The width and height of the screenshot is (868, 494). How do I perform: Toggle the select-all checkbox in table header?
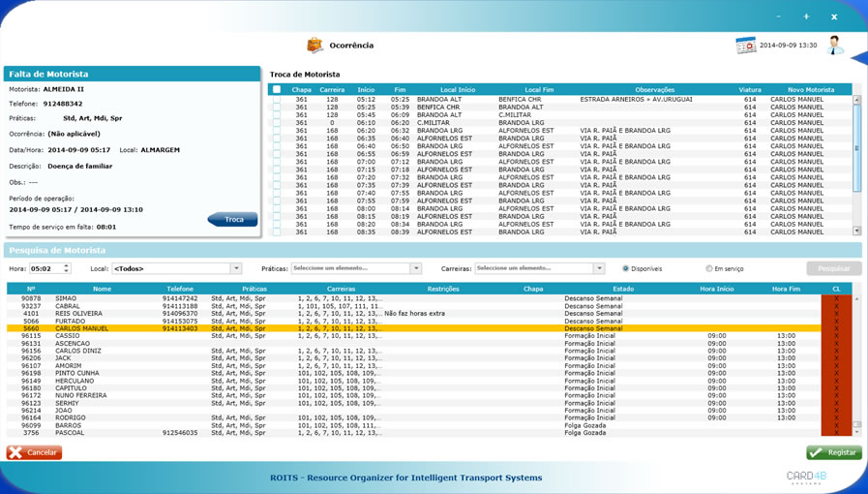click(277, 90)
